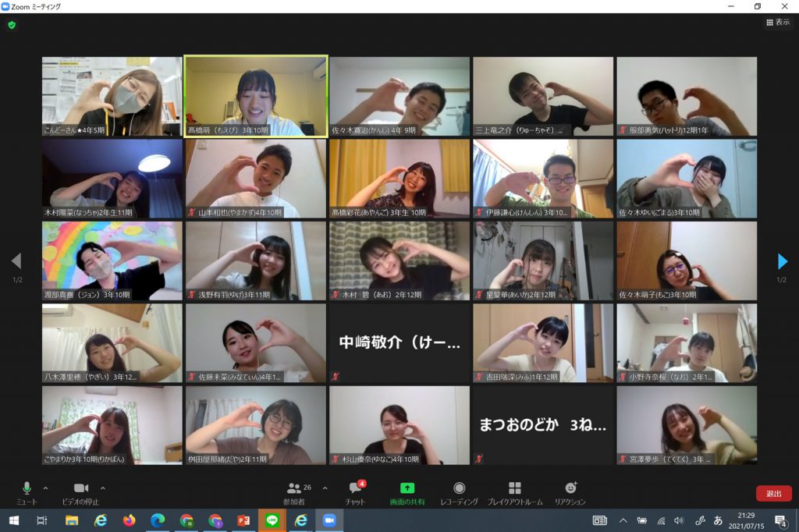The width and height of the screenshot is (799, 532).
Task: Open breakout rooms
Action: [x=514, y=491]
